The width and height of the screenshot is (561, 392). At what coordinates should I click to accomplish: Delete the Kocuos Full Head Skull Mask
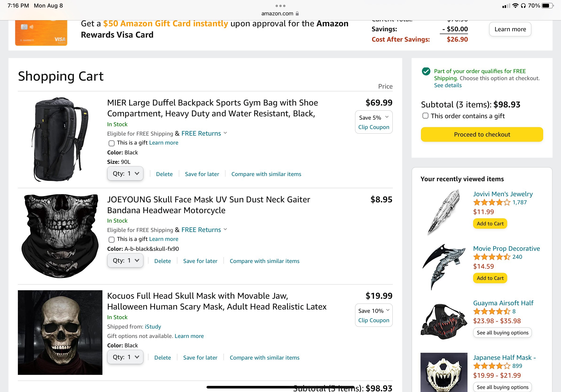tap(163, 357)
